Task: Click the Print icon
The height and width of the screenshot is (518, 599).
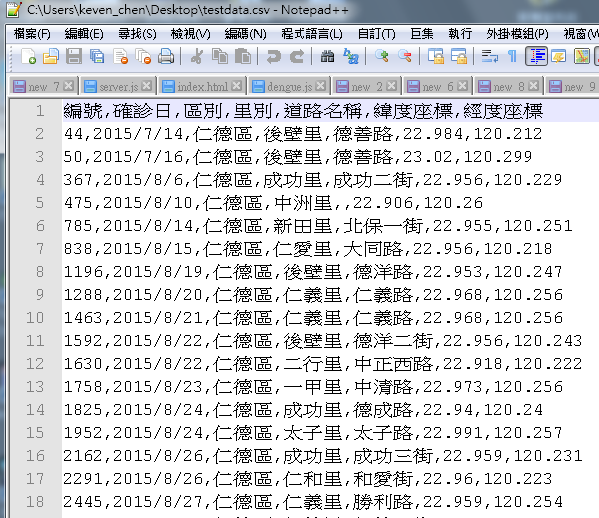Action: [x=166, y=57]
